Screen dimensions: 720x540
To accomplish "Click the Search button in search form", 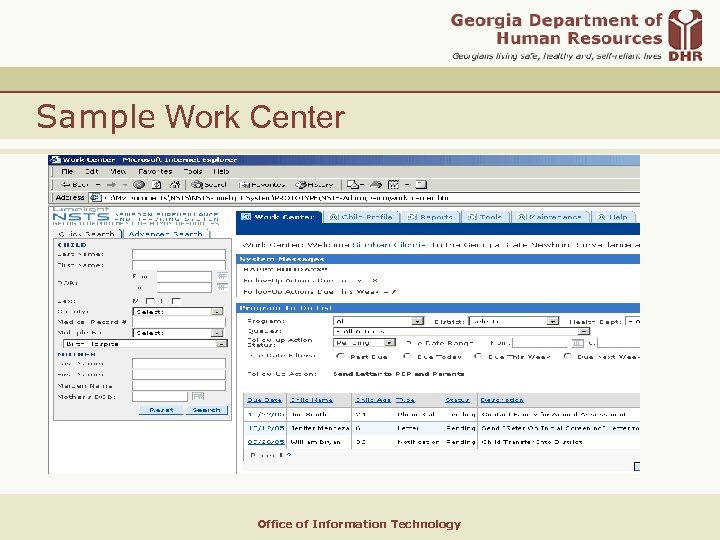I will pyautogui.click(x=207, y=410).
